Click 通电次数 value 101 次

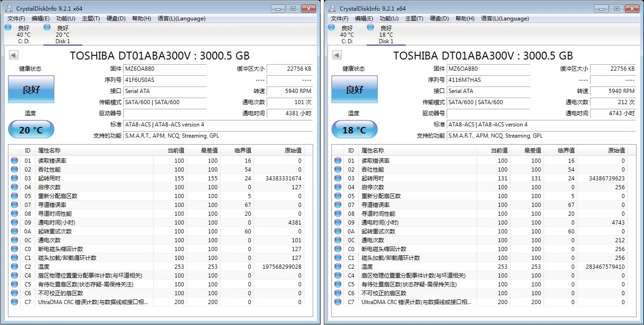pos(289,102)
